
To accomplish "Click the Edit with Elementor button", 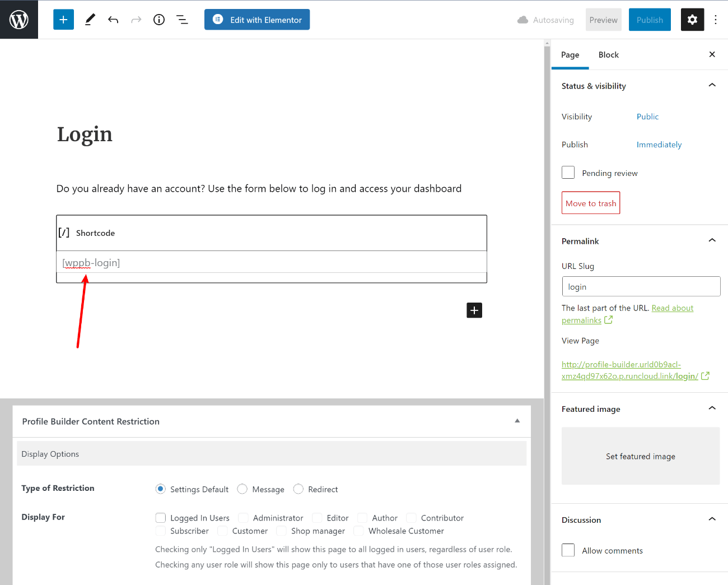I will coord(257,20).
